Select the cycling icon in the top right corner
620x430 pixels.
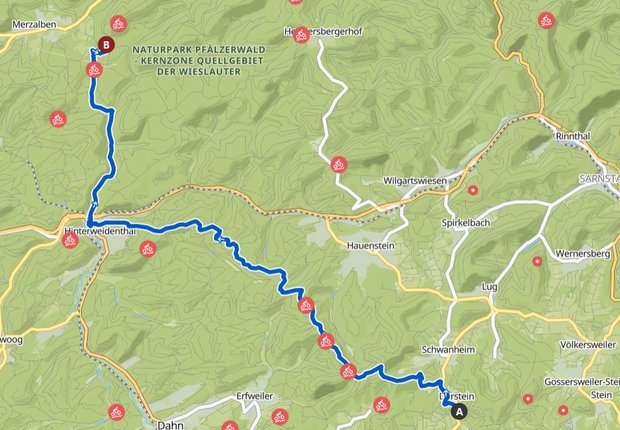[x=546, y=20]
